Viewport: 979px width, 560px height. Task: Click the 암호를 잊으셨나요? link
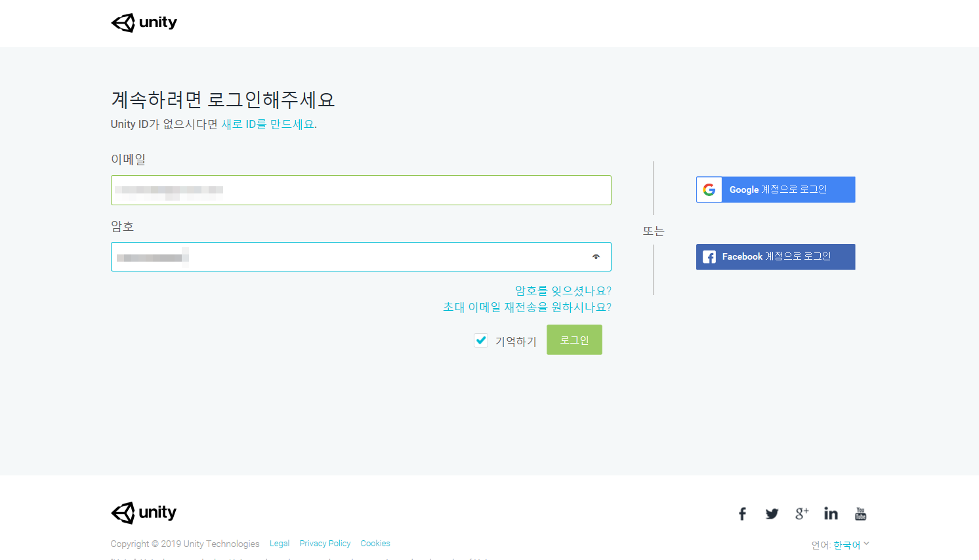coord(563,290)
